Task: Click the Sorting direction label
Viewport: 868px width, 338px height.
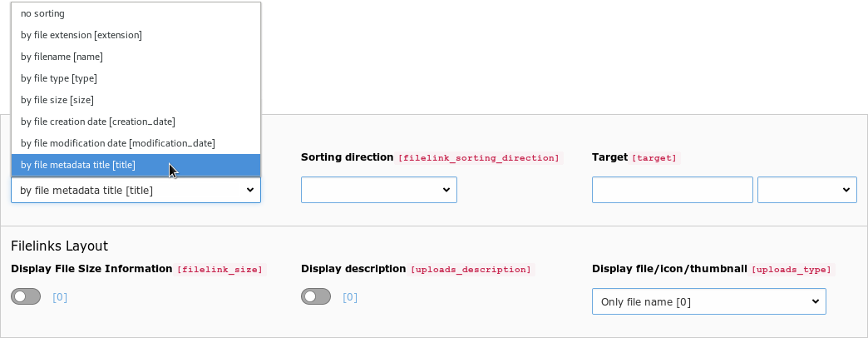Action: [x=347, y=157]
